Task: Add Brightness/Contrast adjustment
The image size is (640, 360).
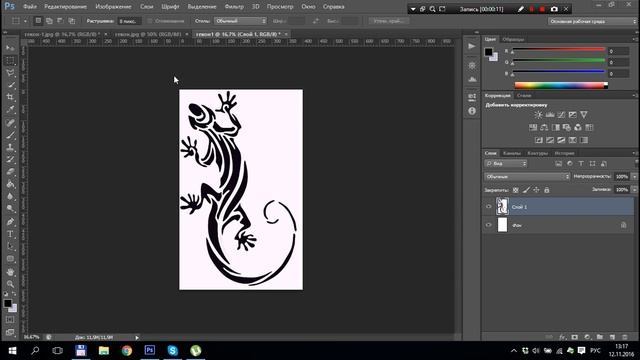Action: [538, 115]
